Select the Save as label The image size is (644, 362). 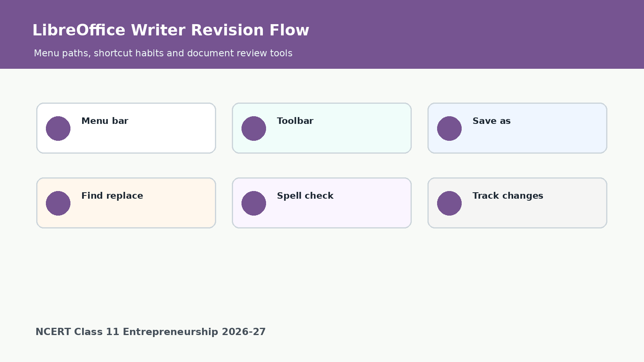(491, 121)
